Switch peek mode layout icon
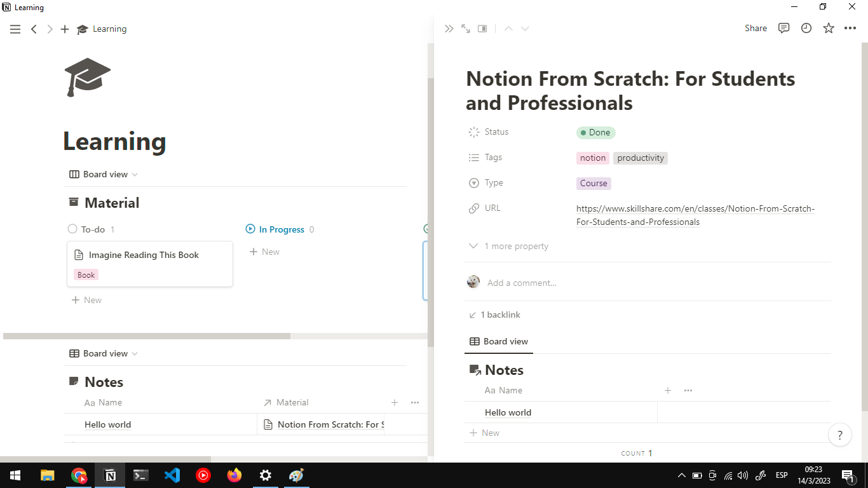This screenshot has height=488, width=868. tap(482, 29)
